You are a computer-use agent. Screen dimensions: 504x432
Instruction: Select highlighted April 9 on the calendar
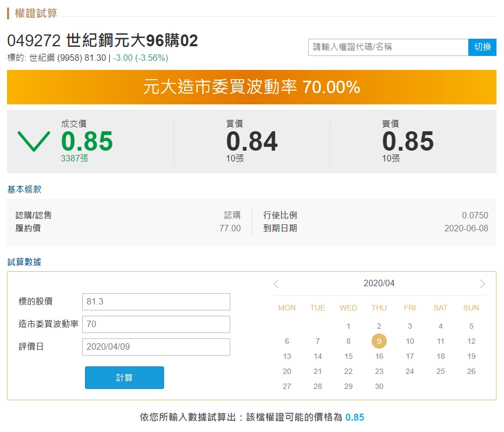379,341
